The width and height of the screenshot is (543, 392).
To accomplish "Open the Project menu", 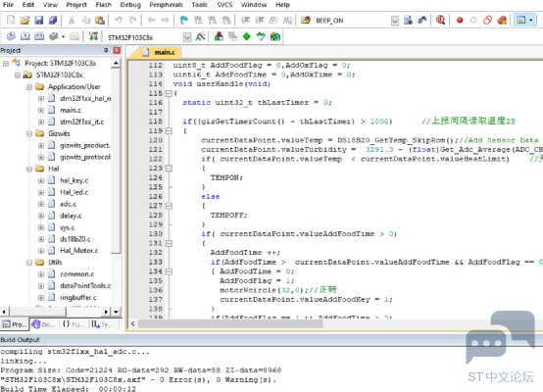I will (76, 5).
